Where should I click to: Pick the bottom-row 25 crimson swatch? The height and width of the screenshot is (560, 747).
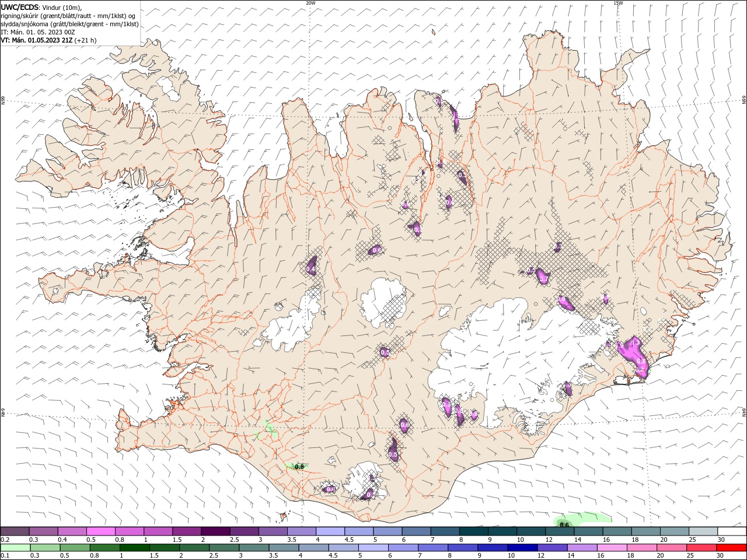pyautogui.click(x=702, y=548)
